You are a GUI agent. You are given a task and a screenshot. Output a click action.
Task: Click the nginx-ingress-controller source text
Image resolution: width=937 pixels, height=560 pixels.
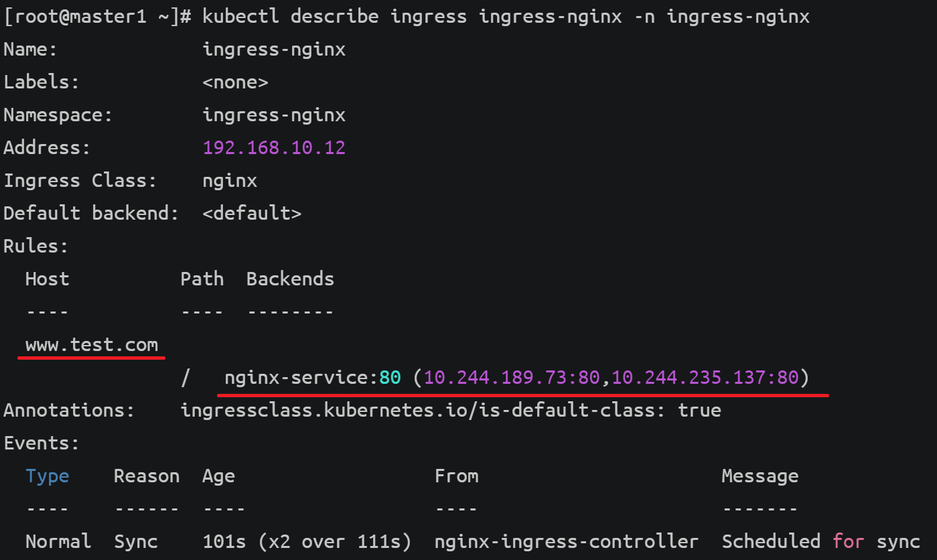[567, 541]
